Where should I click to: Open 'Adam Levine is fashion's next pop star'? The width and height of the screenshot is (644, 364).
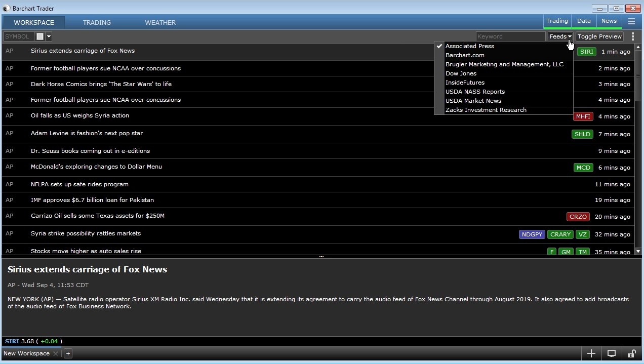87,133
